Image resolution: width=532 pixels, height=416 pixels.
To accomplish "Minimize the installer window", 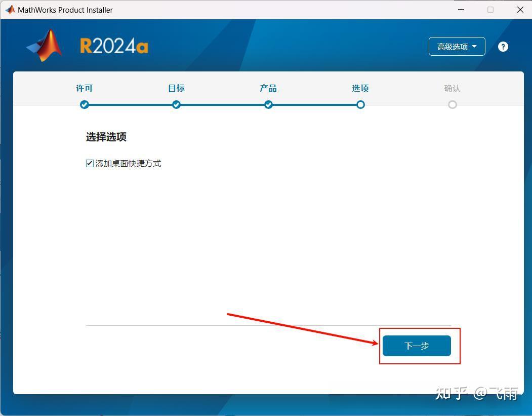I will [461, 9].
